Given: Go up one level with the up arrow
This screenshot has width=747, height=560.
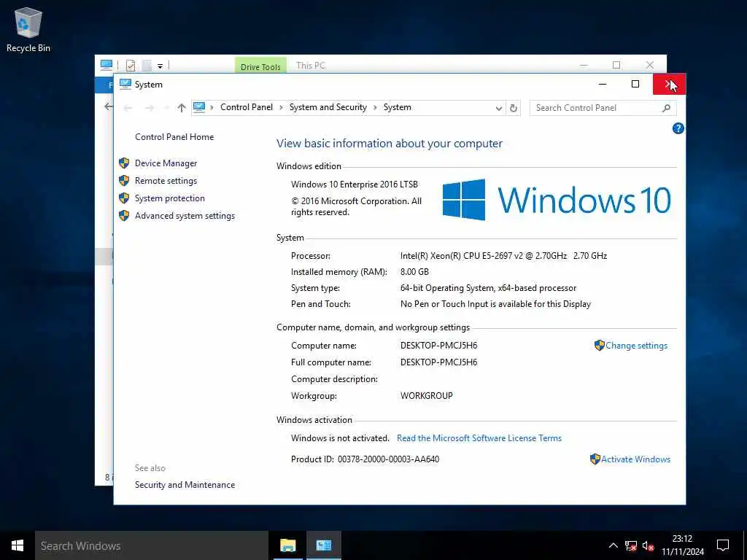Looking at the screenshot, I should pyautogui.click(x=181, y=108).
